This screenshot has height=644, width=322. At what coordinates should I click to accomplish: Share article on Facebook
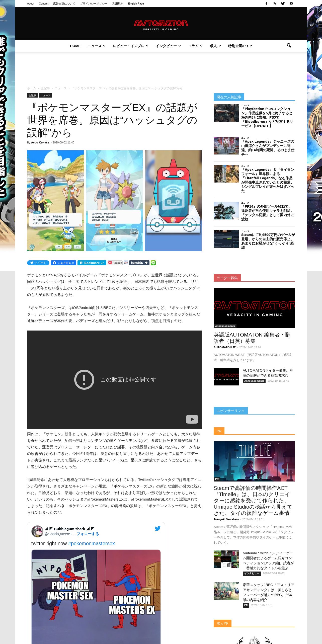pyautogui.click(x=63, y=263)
